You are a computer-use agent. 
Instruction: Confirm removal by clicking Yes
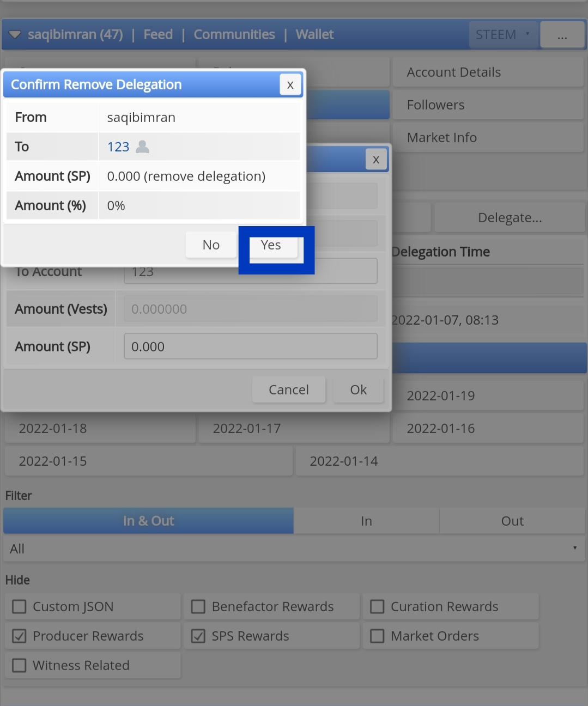click(271, 245)
